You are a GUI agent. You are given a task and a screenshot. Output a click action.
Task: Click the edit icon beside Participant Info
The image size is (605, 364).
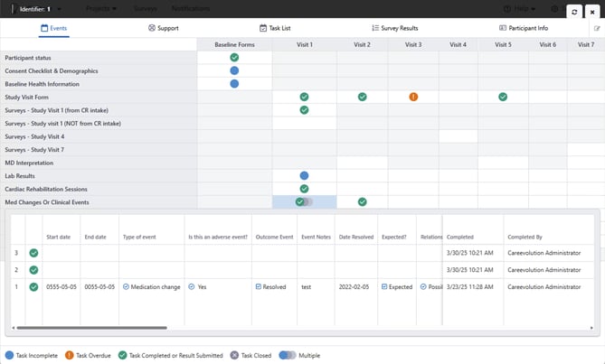pos(597,28)
